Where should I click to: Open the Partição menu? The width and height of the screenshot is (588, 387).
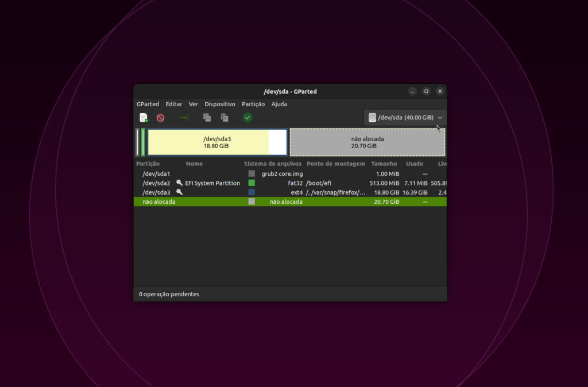(253, 105)
